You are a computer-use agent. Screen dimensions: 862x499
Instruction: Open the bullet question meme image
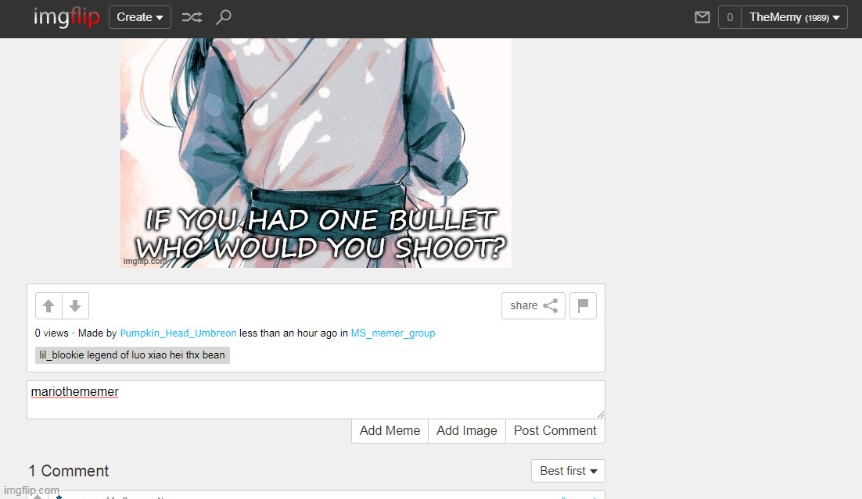(316, 153)
